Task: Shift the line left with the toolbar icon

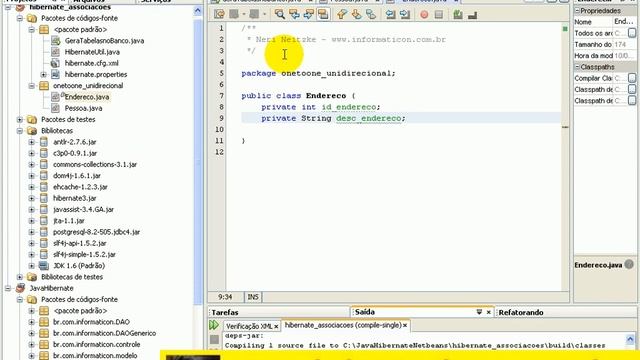Action: 390,15
